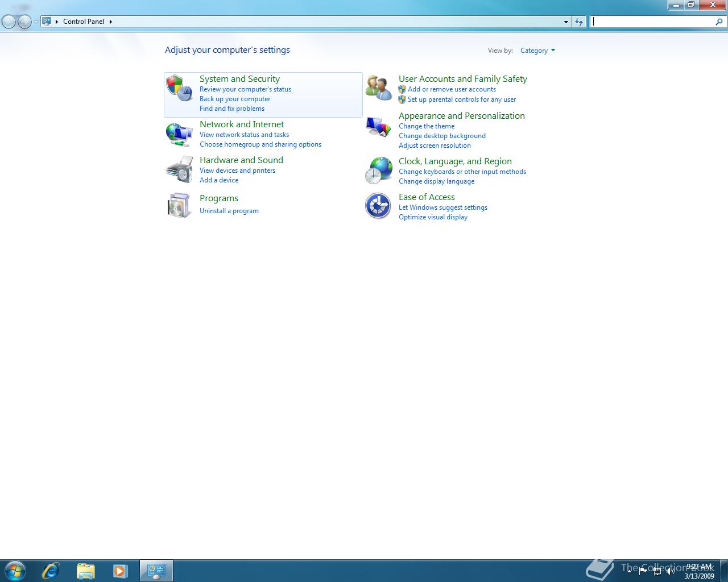
Task: Click the volume icon in the tray
Action: [x=671, y=571]
